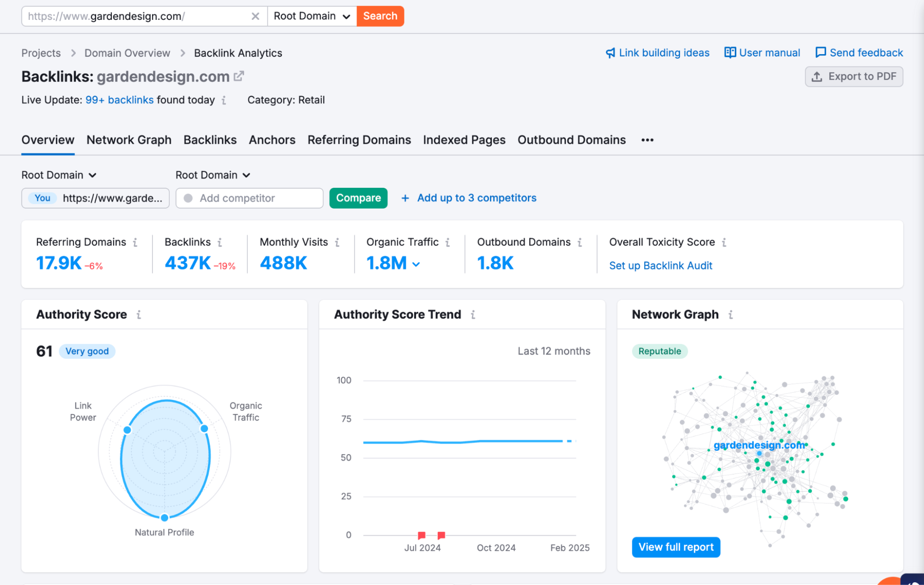Open Root Domain dropdown above competitor field
This screenshot has width=924, height=585.
213,175
